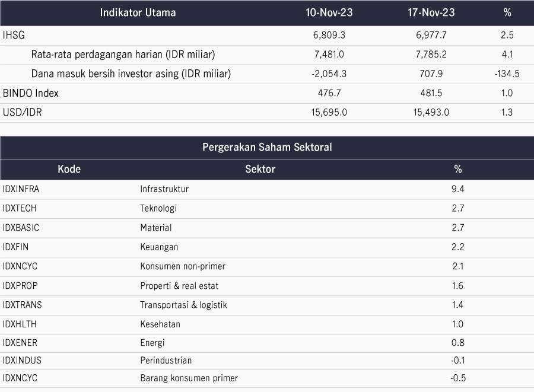Select the IDXPROP code cell
Image resolution: width=534 pixels, height=392 pixels.
point(20,286)
